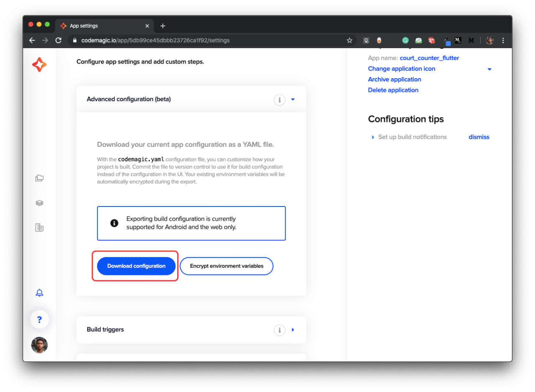
Task: Open the Chrome three-dot menu
Action: click(503, 41)
